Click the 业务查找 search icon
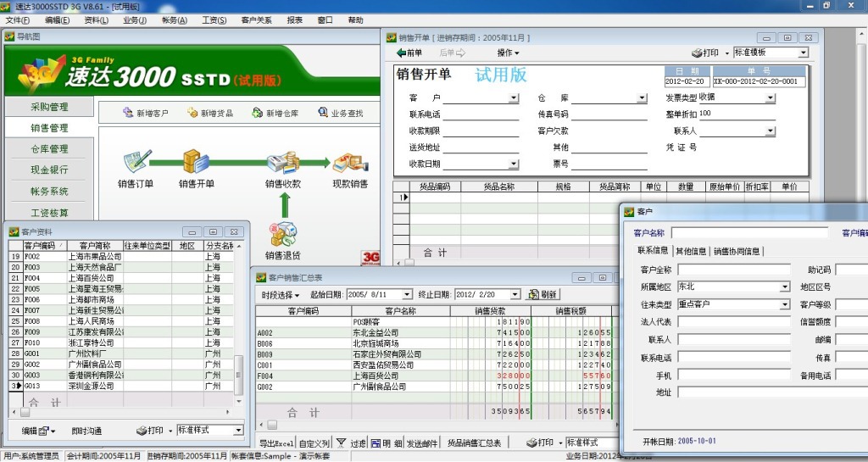 click(x=323, y=112)
